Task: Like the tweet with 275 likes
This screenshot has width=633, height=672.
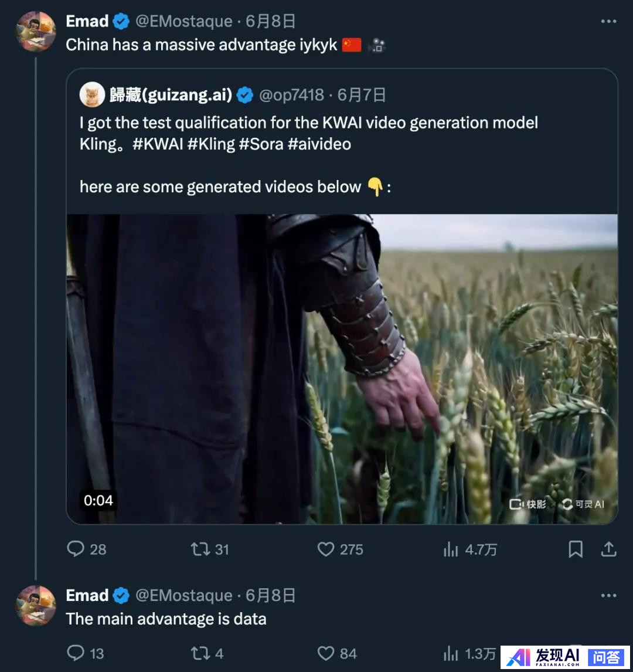Action: (326, 549)
